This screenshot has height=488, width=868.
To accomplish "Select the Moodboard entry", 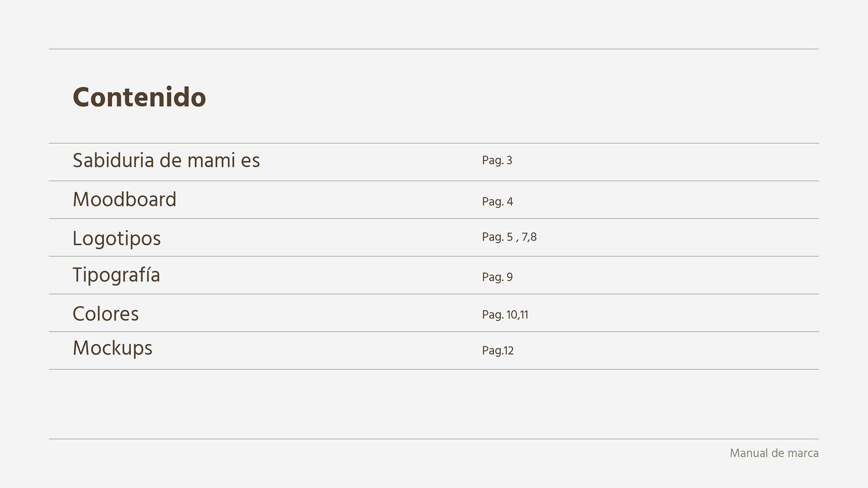I will point(124,199).
